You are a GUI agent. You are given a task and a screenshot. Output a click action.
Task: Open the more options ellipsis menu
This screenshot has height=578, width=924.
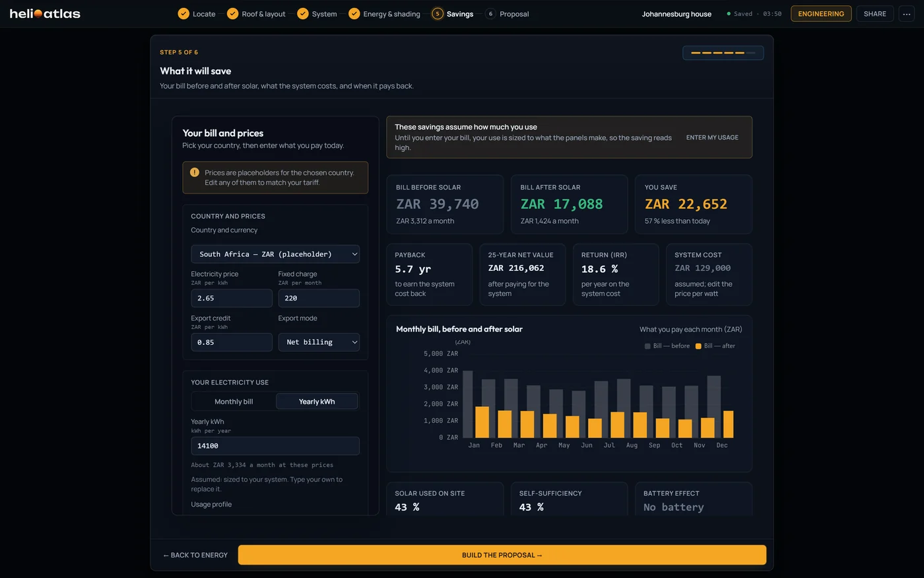(906, 14)
